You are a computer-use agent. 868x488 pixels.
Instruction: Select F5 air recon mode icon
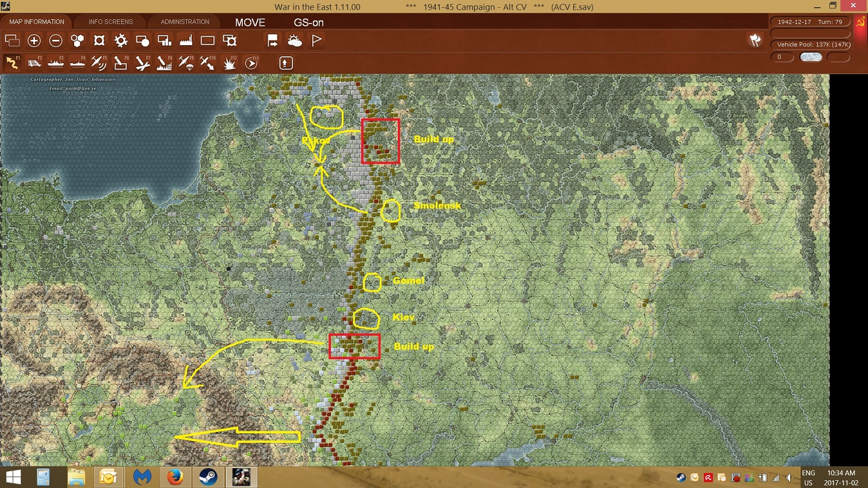click(99, 63)
